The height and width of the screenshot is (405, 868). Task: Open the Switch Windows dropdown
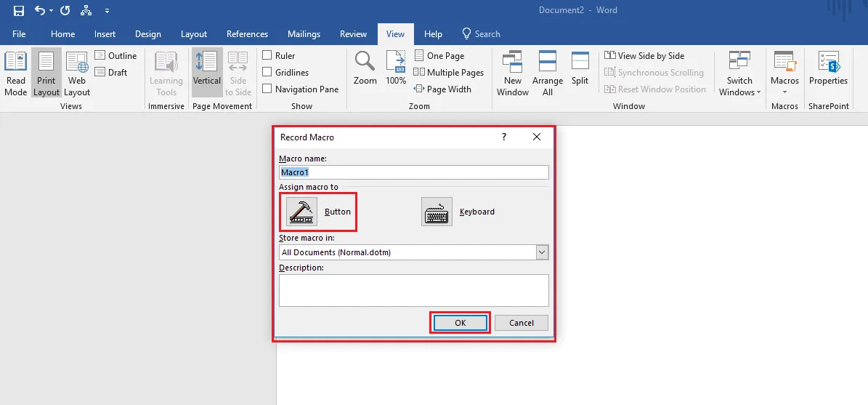click(739, 73)
